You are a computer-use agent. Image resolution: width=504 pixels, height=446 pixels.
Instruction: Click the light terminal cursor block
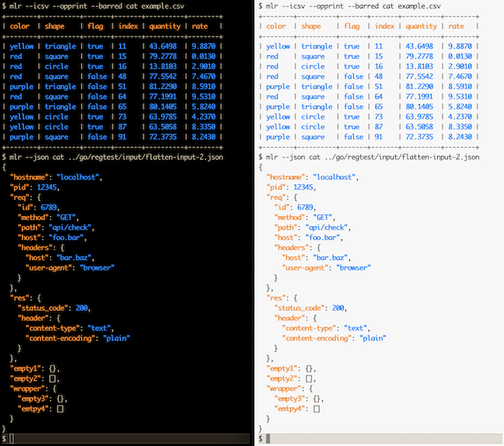(x=268, y=438)
